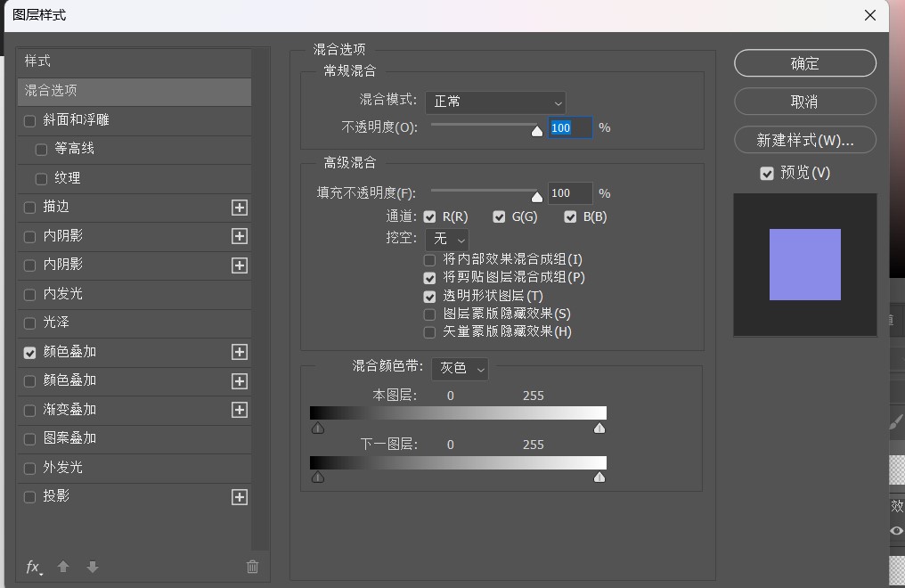This screenshot has height=588, width=905.
Task: Toggle the 预览 preview checkbox
Action: tap(767, 173)
